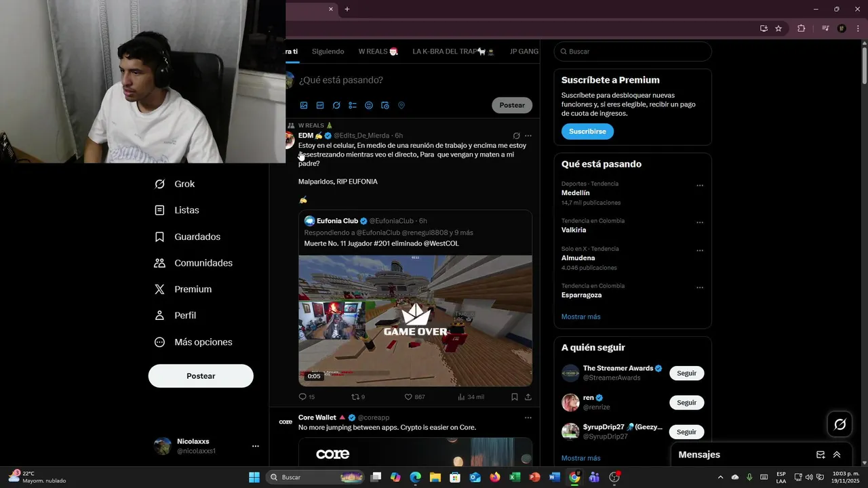The image size is (868, 488).
Task: Bookmark EDM's post
Action: 515,397
